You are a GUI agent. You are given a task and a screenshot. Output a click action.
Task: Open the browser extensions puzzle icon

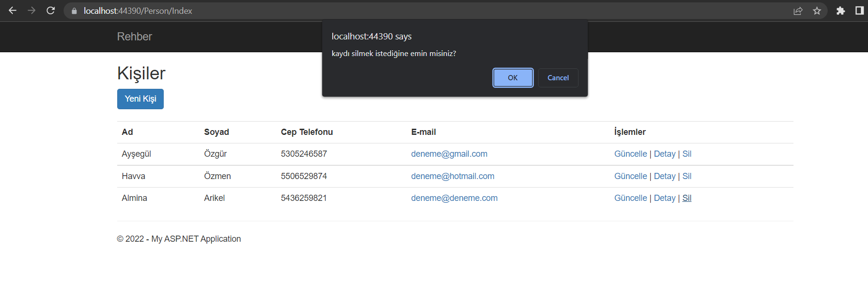pyautogui.click(x=840, y=11)
